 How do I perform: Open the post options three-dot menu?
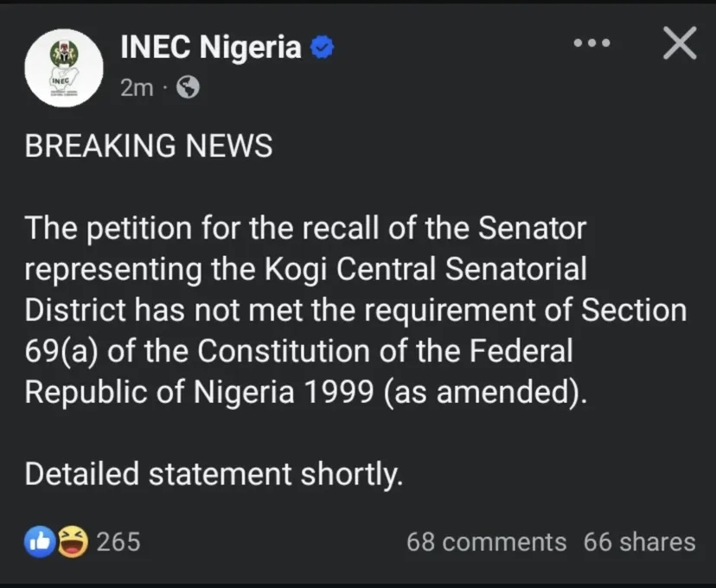click(592, 42)
